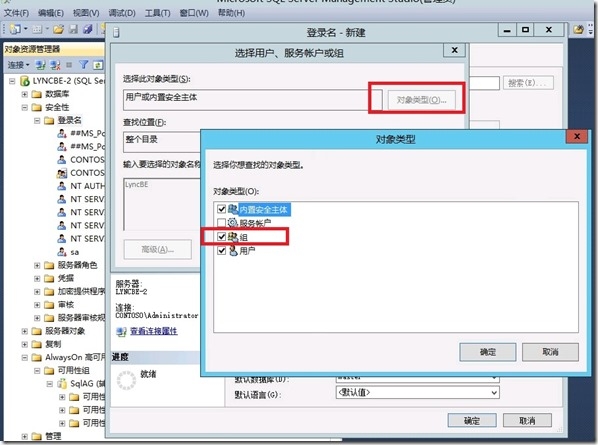Click 确定 in 登录名 - 新建 window
This screenshot has width=598, height=445.
pyautogui.click(x=472, y=421)
